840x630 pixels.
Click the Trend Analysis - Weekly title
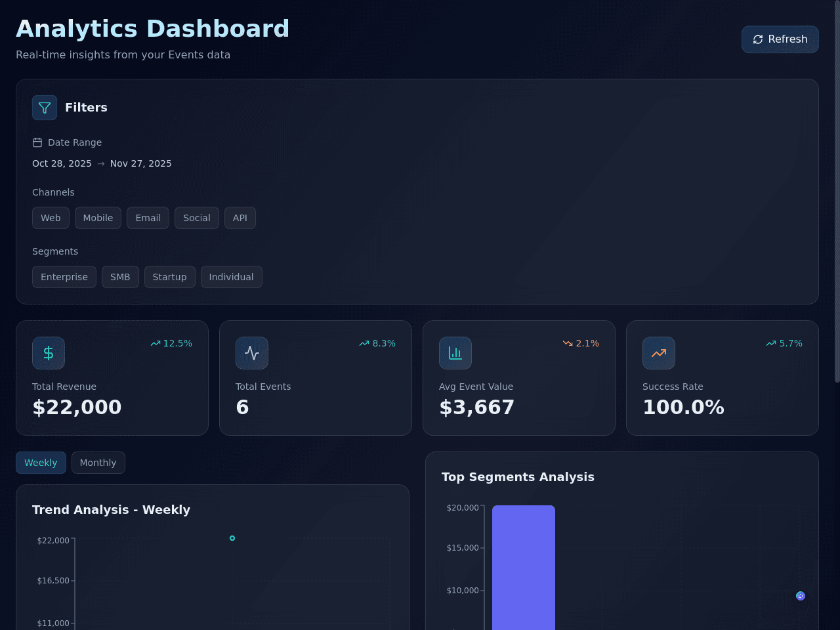(111, 510)
